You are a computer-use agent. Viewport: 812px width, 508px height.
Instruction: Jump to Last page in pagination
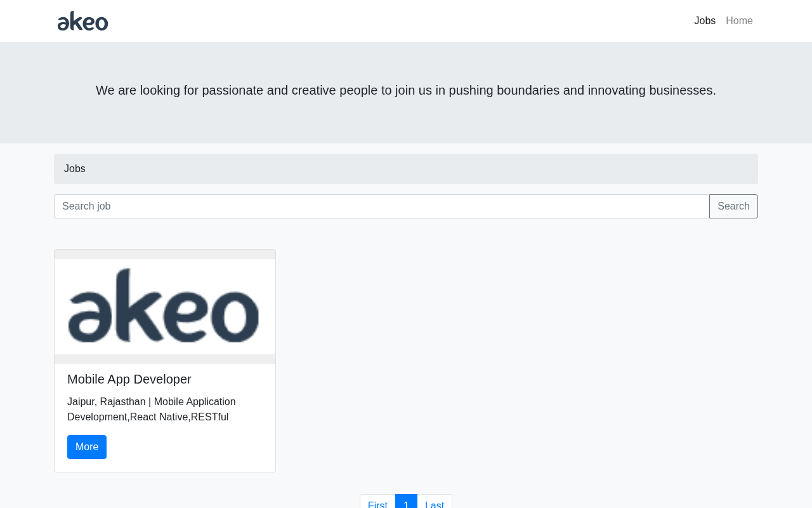[435, 503]
